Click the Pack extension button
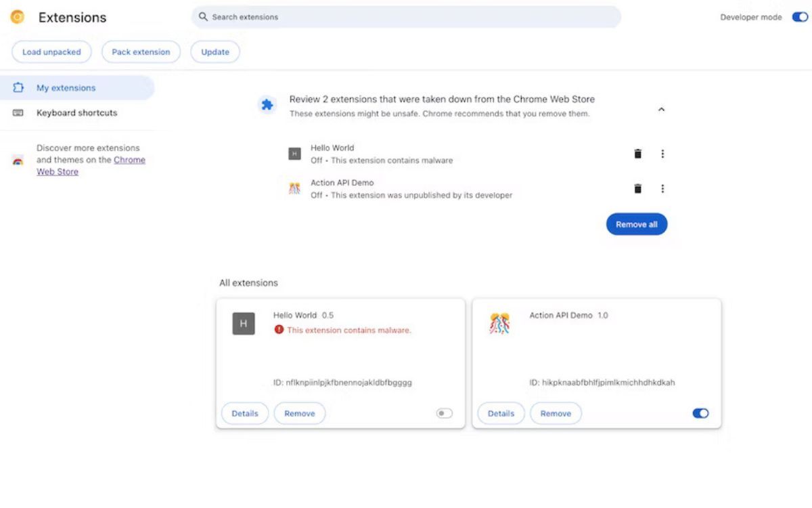The image size is (812, 508). (141, 52)
